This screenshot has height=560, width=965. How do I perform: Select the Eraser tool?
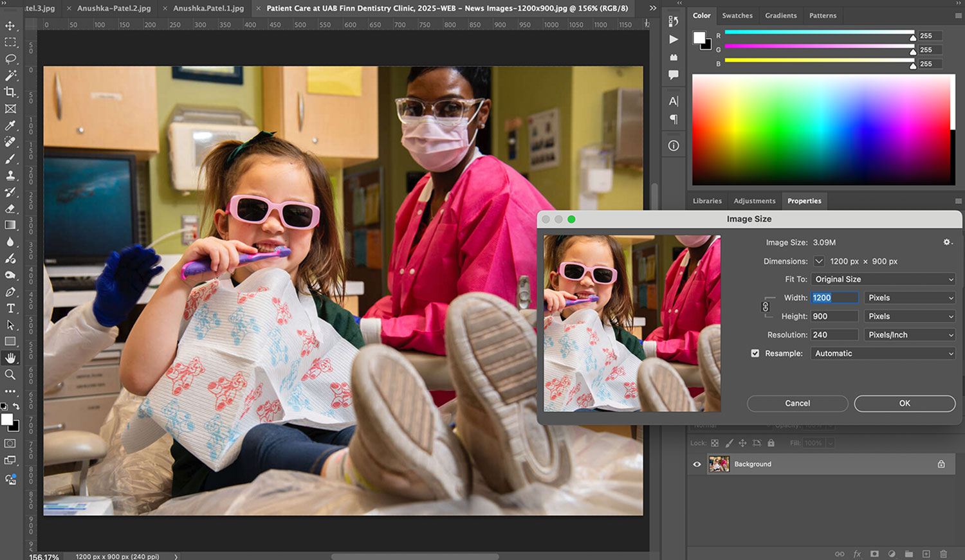[10, 208]
